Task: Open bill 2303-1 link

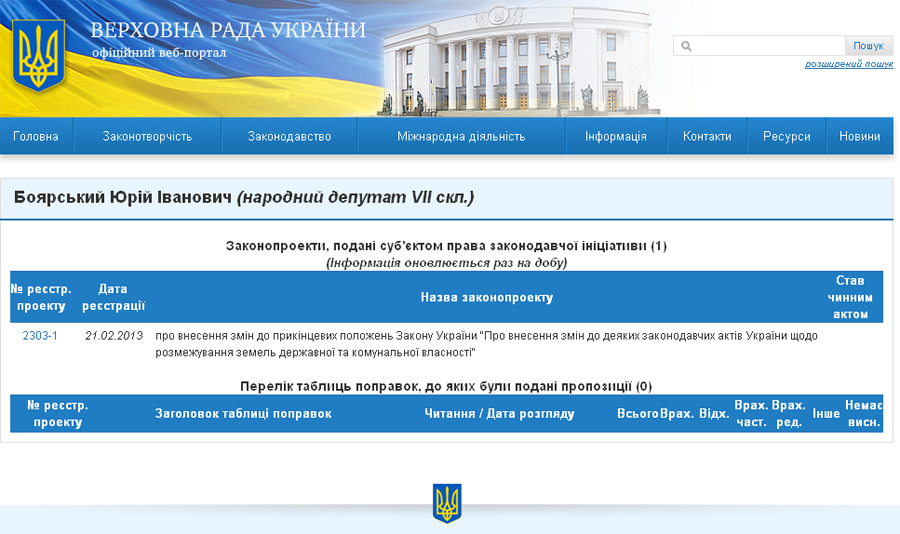Action: tap(40, 336)
